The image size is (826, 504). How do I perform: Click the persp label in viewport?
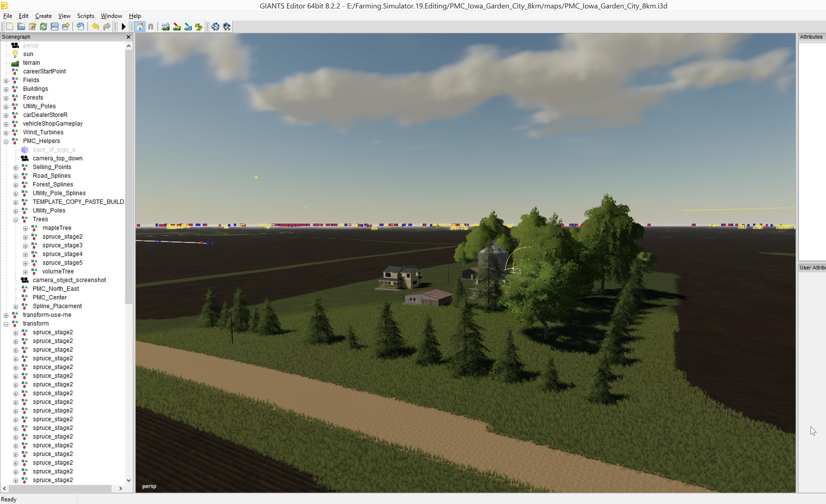coord(149,486)
